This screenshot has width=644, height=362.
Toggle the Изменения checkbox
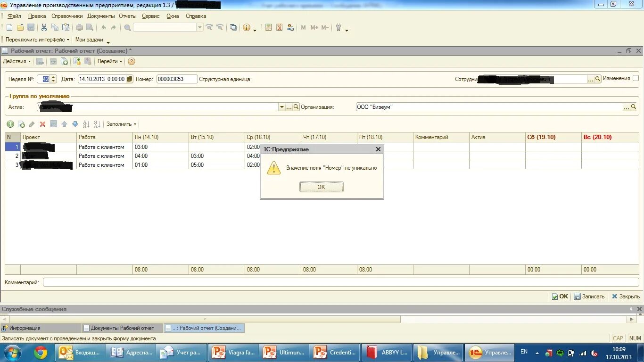pyautogui.click(x=636, y=78)
